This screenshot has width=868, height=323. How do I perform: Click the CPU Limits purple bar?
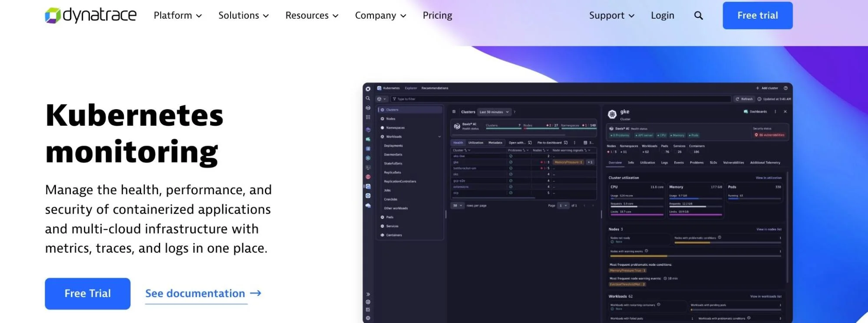(x=637, y=215)
